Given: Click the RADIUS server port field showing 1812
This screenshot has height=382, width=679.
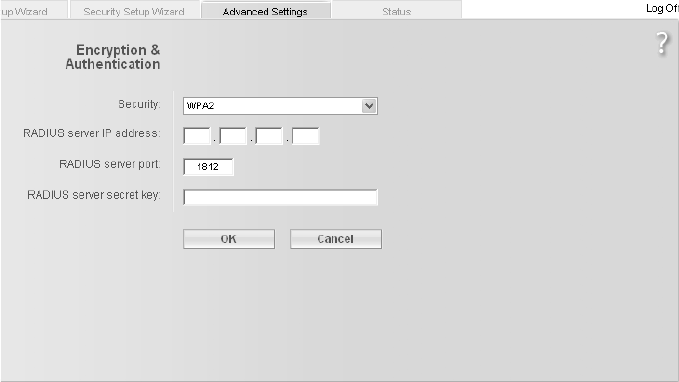Looking at the screenshot, I should (208, 167).
